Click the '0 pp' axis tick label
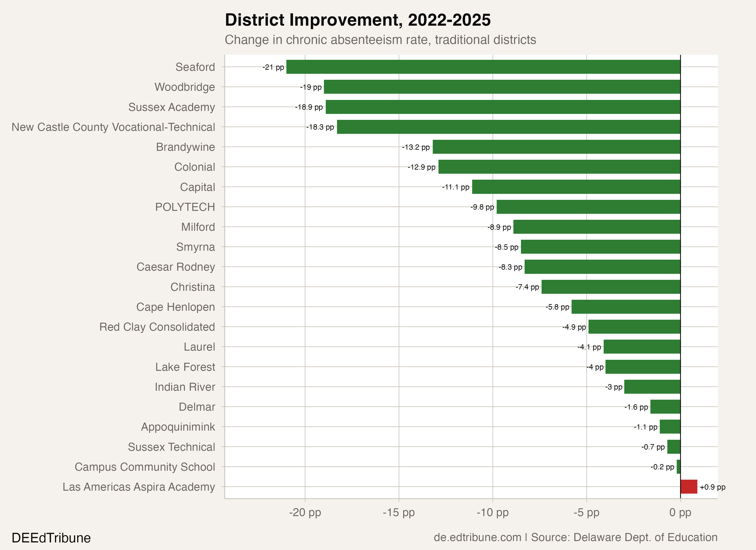756x550 pixels. (x=680, y=512)
